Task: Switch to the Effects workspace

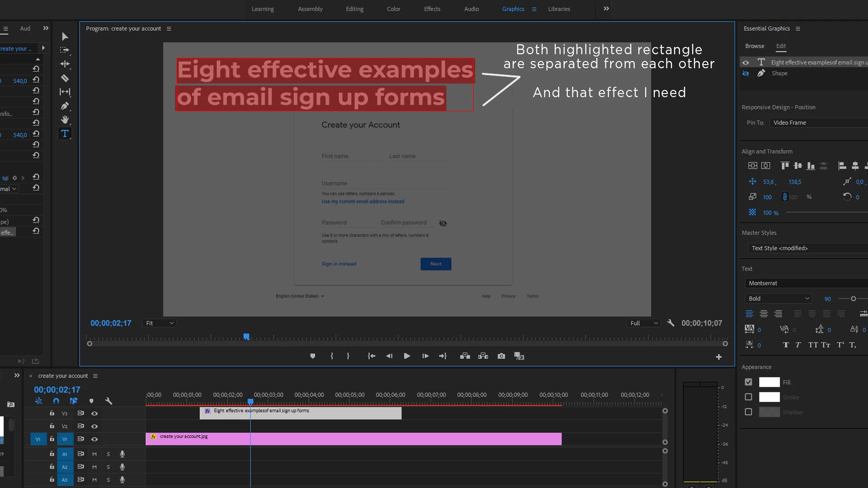Action: coord(432,9)
